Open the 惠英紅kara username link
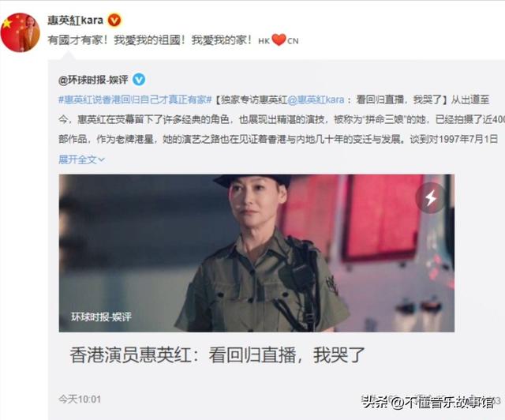Viewport: 505px width, 420px height. pyautogui.click(x=76, y=21)
